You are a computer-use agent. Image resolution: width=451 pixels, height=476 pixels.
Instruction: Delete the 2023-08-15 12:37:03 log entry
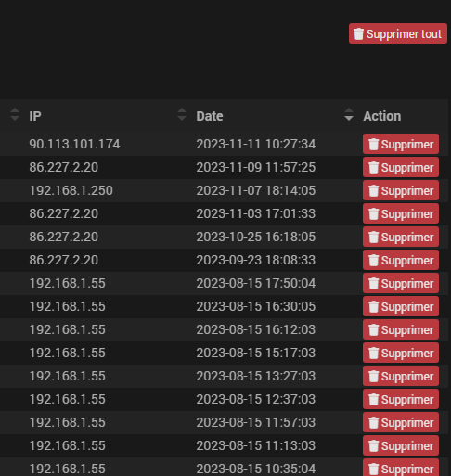point(401,399)
